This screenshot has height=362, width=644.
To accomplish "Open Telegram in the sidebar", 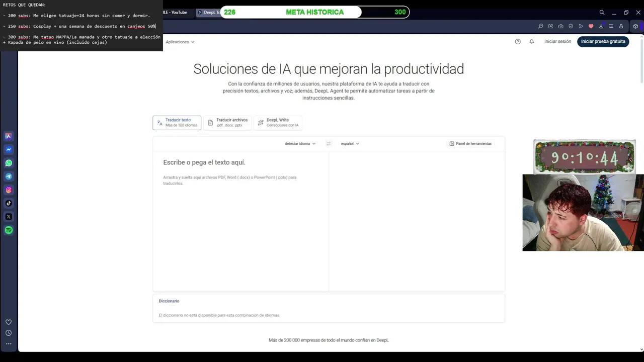I will point(9,176).
